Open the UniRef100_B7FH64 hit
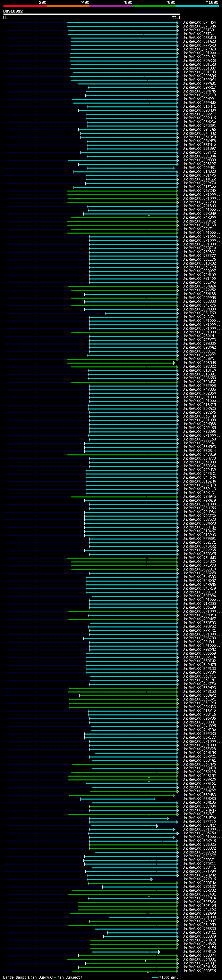 tap(199, 23)
